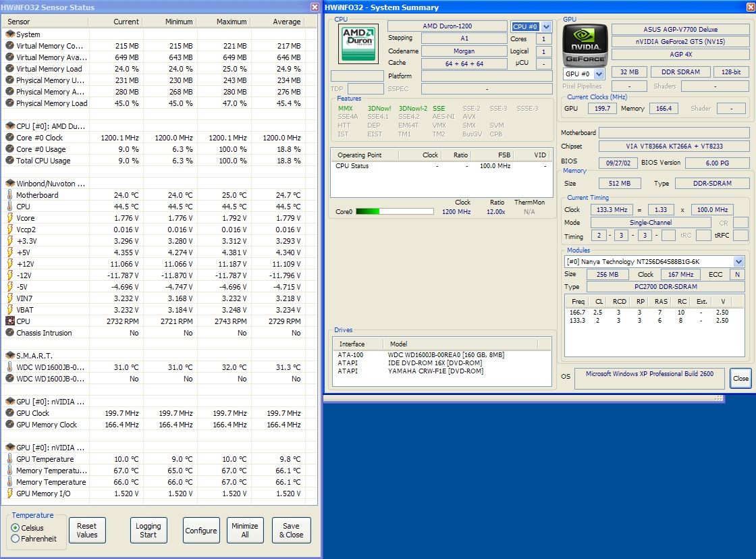Click the Configure button

[201, 530]
